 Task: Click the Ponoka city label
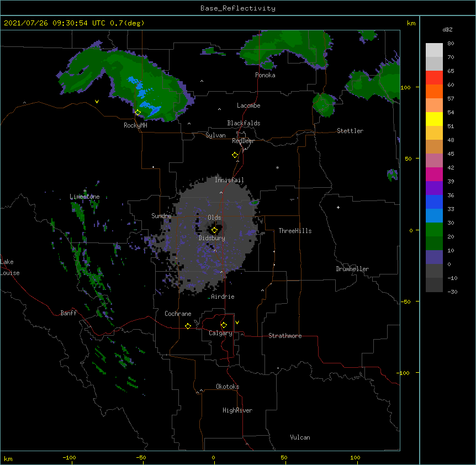pos(265,75)
